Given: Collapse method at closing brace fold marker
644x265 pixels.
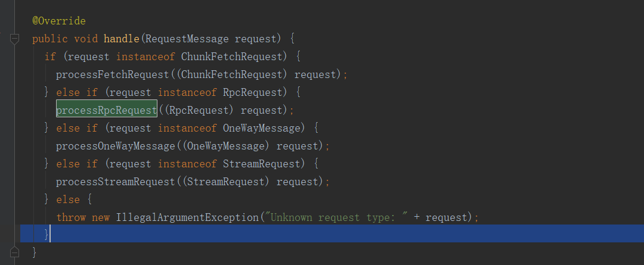Looking at the screenshot, I should tap(14, 251).
